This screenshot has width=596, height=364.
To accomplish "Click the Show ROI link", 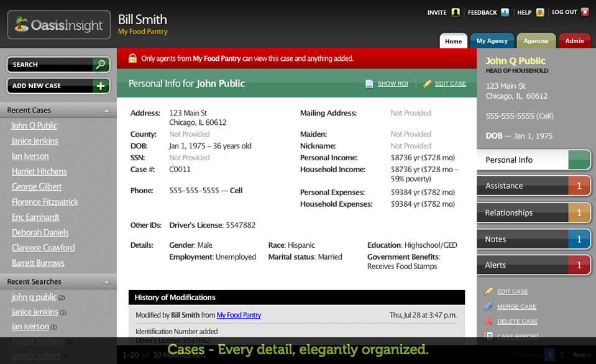I will pos(392,83).
